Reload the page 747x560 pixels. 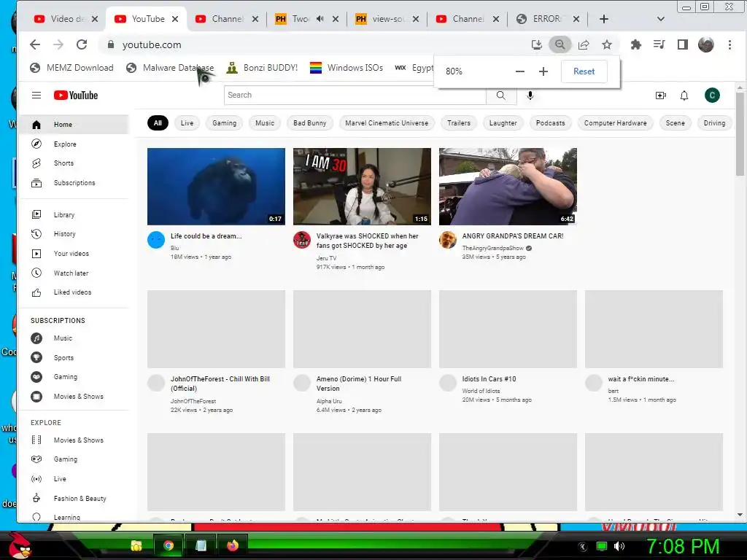point(82,44)
